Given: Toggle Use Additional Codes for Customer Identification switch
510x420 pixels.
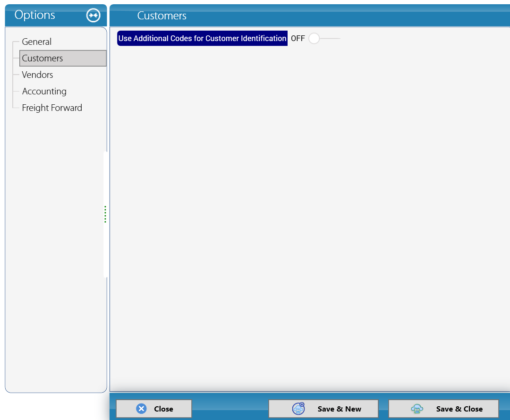Looking at the screenshot, I should [x=324, y=38].
